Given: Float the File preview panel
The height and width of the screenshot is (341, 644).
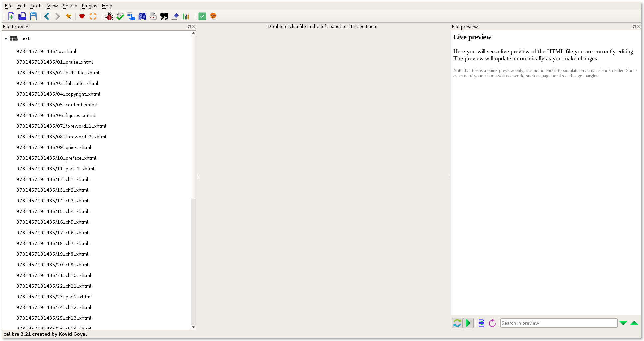Looking at the screenshot, I should point(634,27).
